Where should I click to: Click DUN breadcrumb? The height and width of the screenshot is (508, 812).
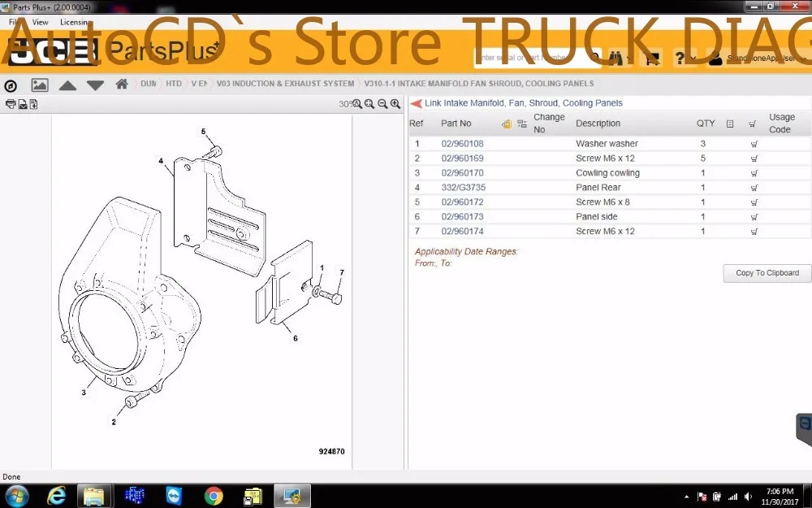(x=148, y=84)
